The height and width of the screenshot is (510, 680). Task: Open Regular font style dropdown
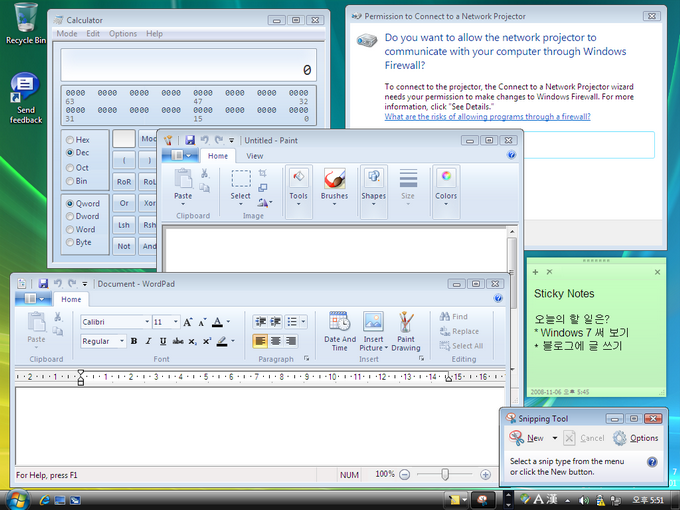pos(122,341)
